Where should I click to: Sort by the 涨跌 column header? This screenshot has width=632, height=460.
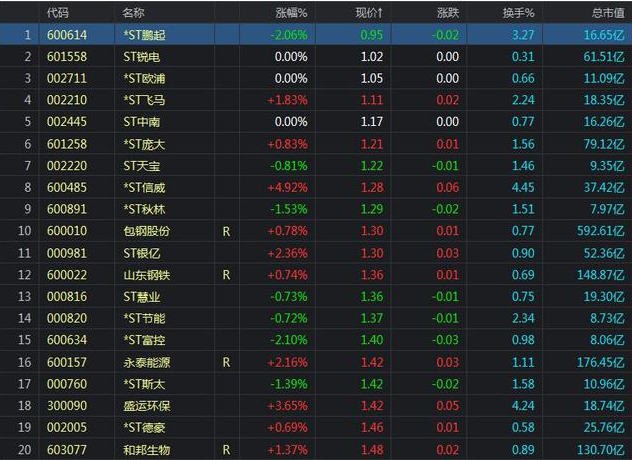(x=448, y=13)
